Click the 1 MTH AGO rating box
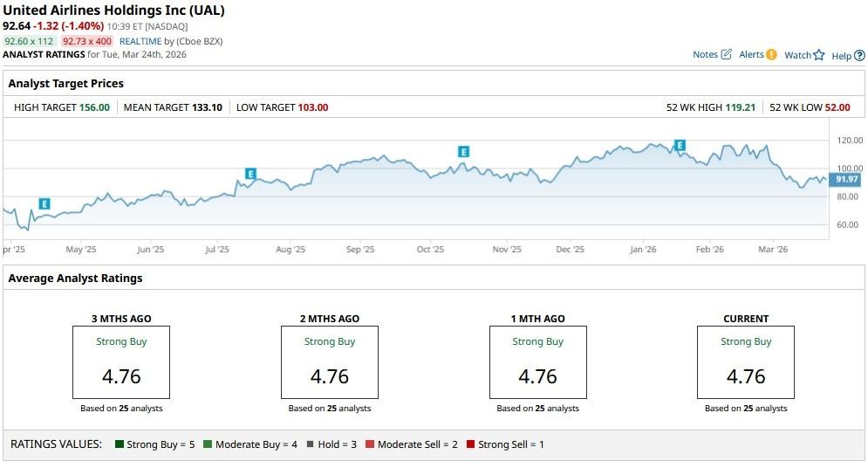The image size is (868, 461). (x=538, y=362)
